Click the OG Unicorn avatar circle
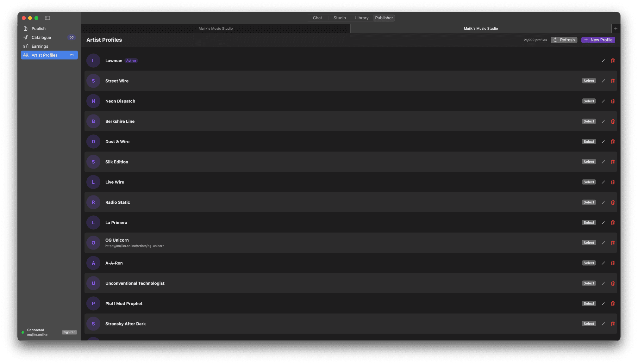Viewport: 638px width, 364px height. (x=93, y=243)
